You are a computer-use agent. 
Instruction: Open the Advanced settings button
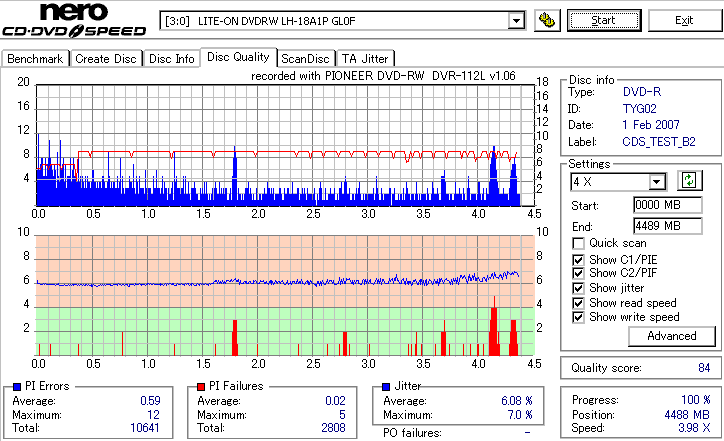click(672, 336)
